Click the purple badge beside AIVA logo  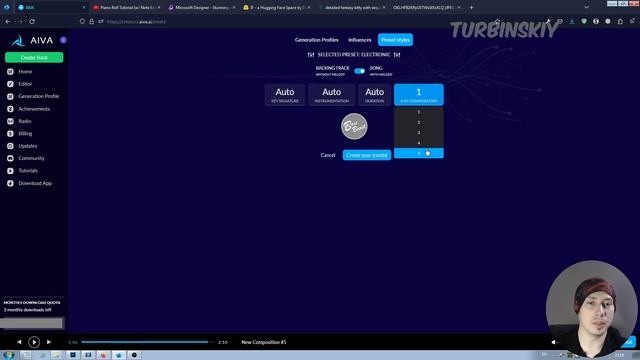[x=63, y=40]
